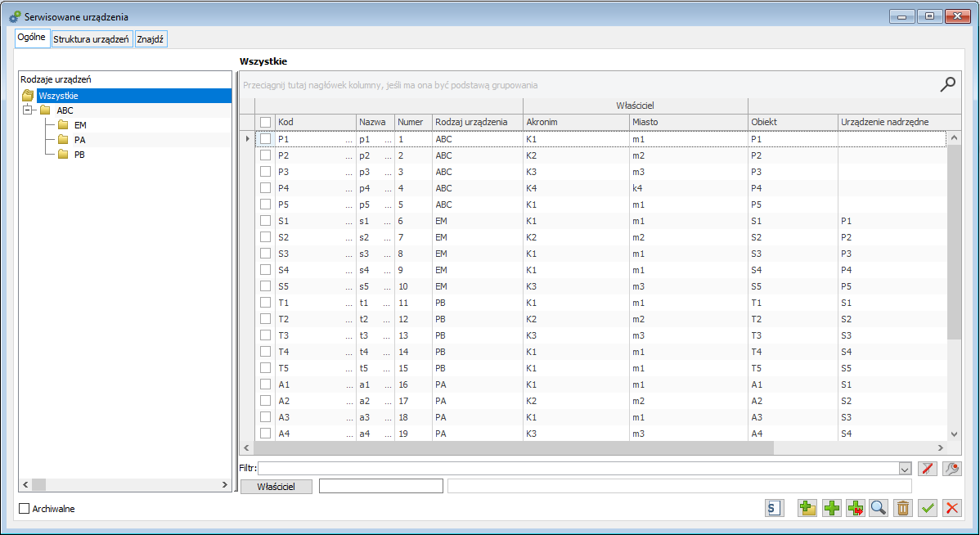Screen dimensions: 980x535
Task: Click the app gear icon in title bar
Action: [15, 17]
